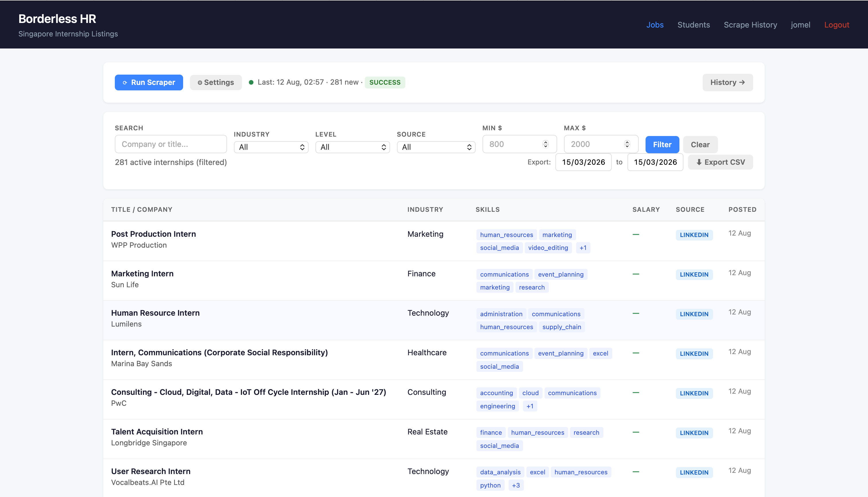
Task: Click the Salary column header
Action: click(x=646, y=209)
